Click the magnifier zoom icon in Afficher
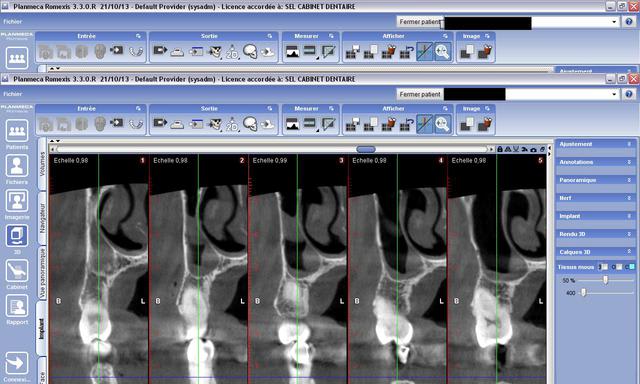This screenshot has width=640, height=384. click(442, 124)
